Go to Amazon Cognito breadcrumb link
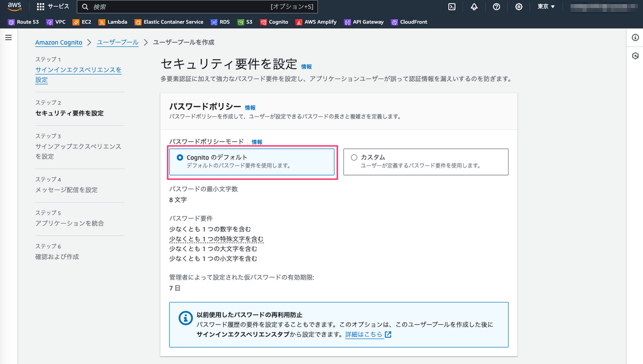Image resolution: width=643 pixels, height=364 pixels. [59, 42]
